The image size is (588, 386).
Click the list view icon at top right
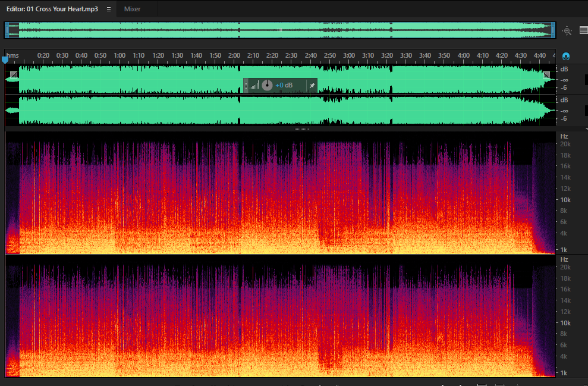click(583, 30)
